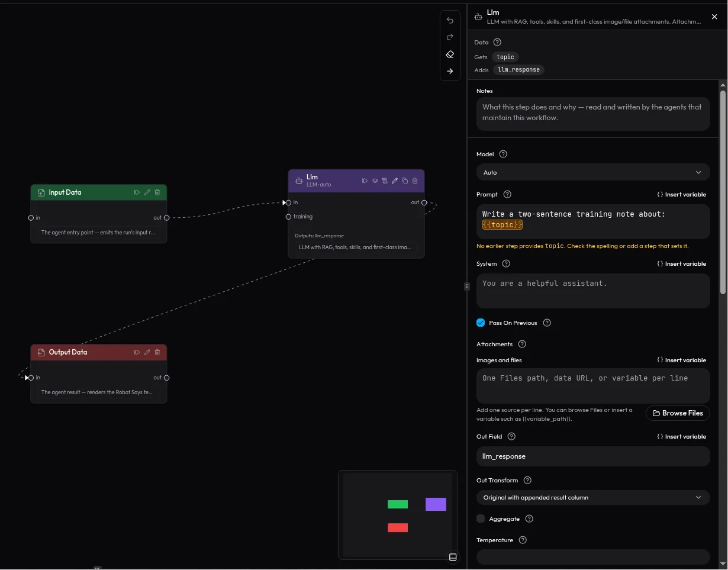Image resolution: width=728 pixels, height=570 pixels.
Task: Duplicate the Llm node with copy icon
Action: click(405, 181)
